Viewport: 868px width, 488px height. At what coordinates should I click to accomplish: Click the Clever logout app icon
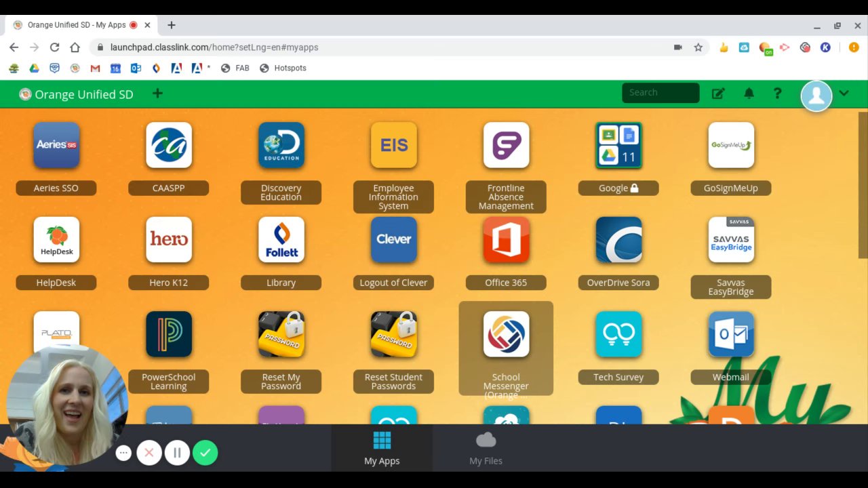(394, 239)
